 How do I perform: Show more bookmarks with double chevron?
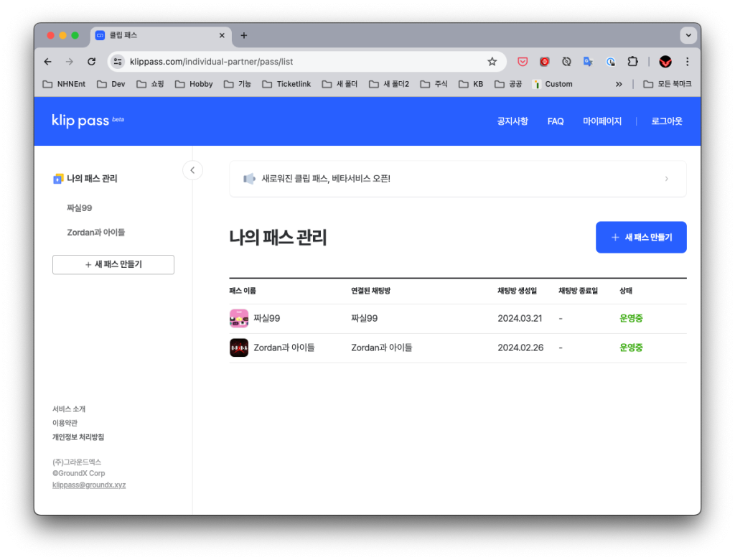tap(619, 84)
